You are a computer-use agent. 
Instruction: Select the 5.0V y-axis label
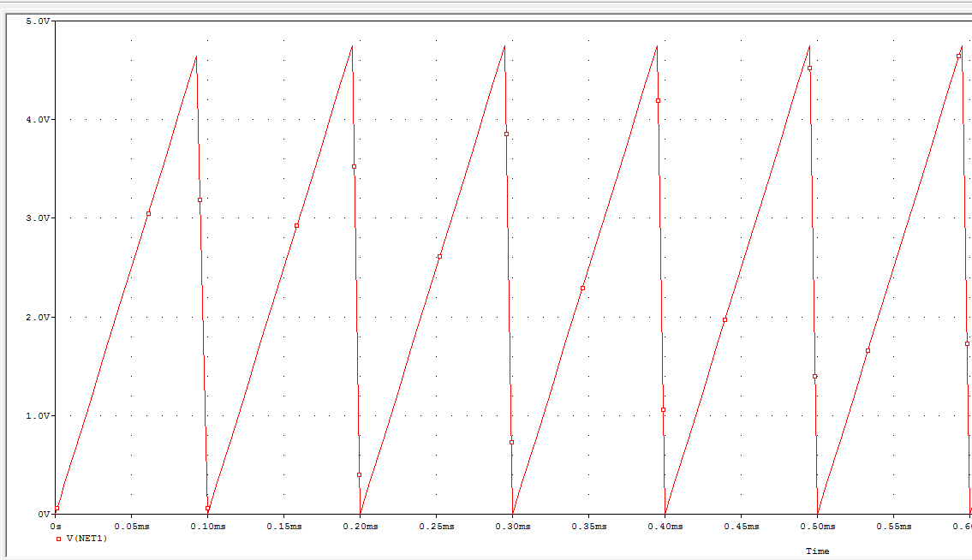(x=38, y=21)
